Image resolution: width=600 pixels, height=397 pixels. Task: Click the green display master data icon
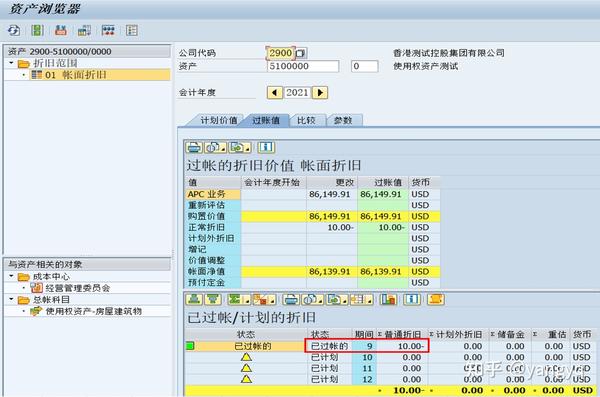37,30
